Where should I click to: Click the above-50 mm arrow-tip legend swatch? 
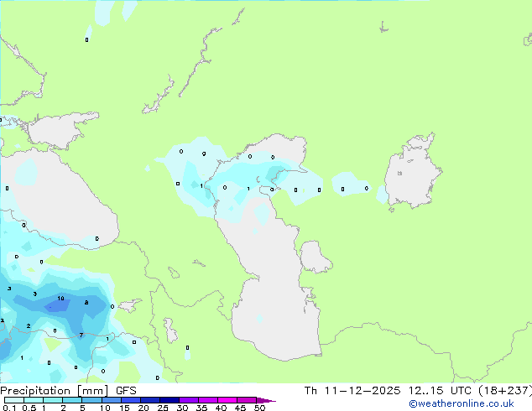(x=265, y=400)
